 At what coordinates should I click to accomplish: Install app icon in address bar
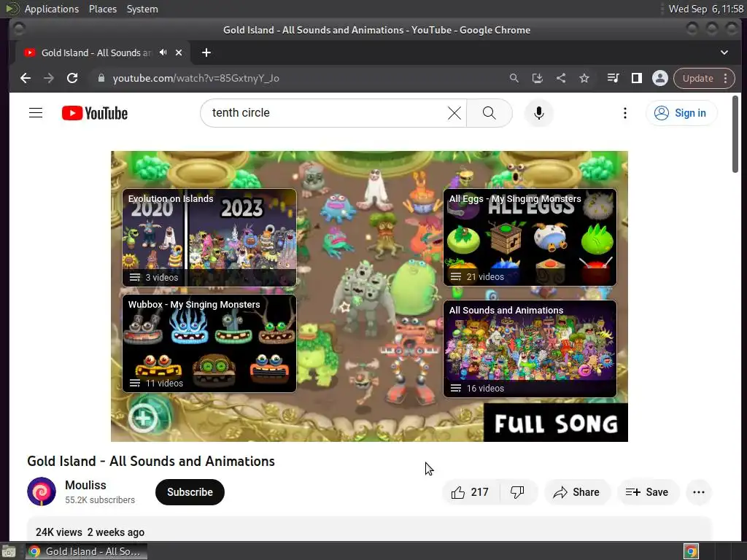tap(538, 78)
